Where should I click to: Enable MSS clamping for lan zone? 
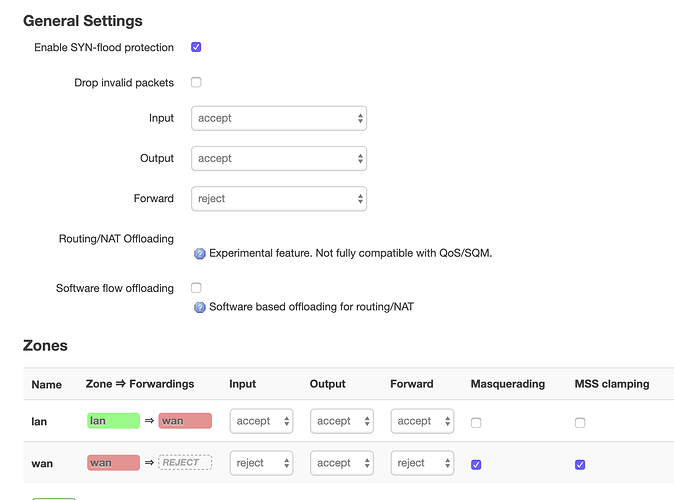580,423
